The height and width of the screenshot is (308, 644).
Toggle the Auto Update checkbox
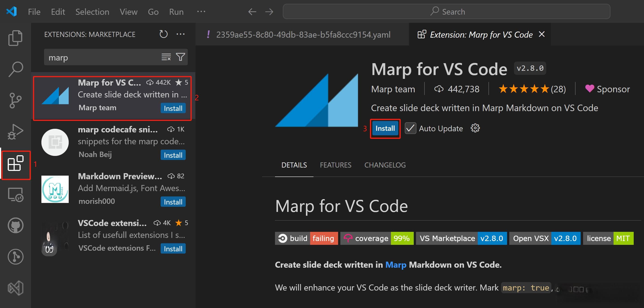click(x=410, y=128)
